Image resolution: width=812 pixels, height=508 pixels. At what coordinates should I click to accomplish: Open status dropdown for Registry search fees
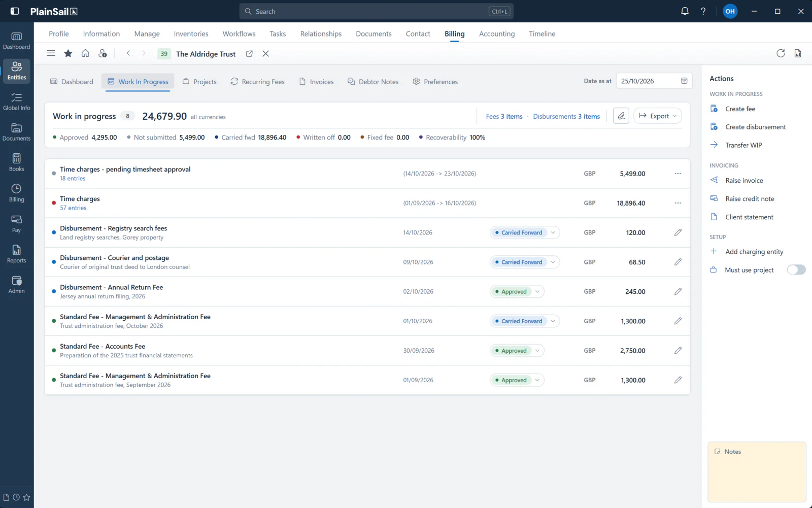coord(553,232)
